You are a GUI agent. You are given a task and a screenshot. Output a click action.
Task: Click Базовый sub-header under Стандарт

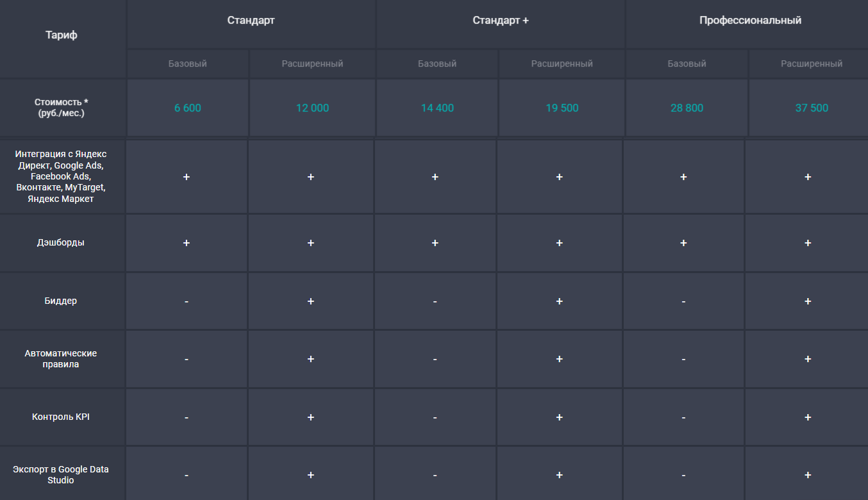pos(188,64)
